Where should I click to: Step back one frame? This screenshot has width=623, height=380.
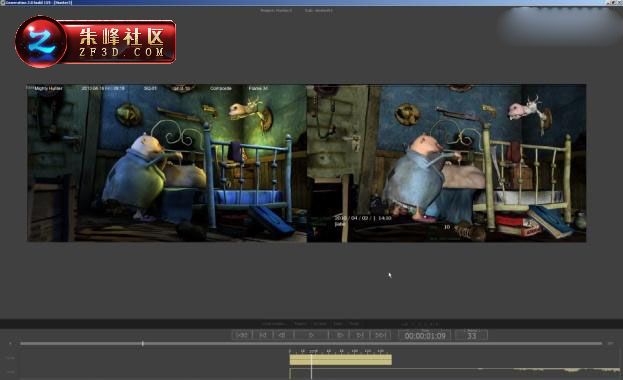pyautogui.click(x=282, y=335)
